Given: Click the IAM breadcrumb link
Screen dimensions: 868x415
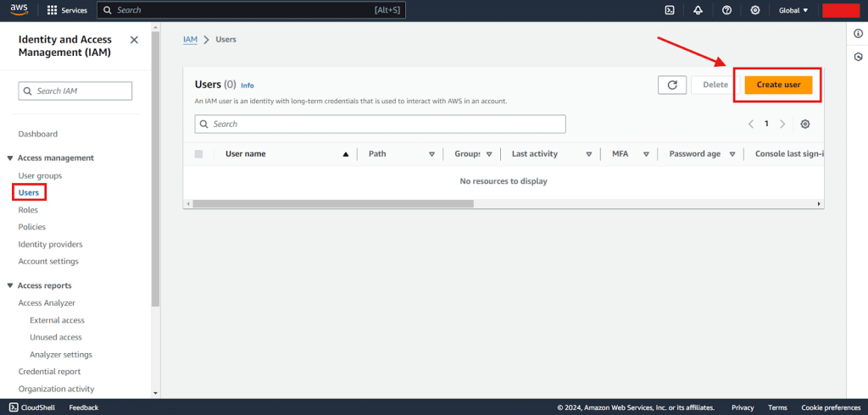Looking at the screenshot, I should pyautogui.click(x=190, y=40).
